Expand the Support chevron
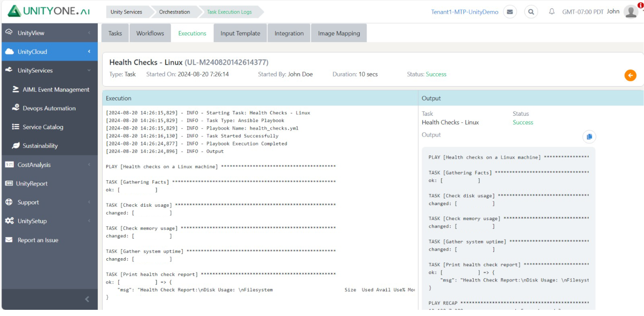The height and width of the screenshot is (316, 644). 89,202
